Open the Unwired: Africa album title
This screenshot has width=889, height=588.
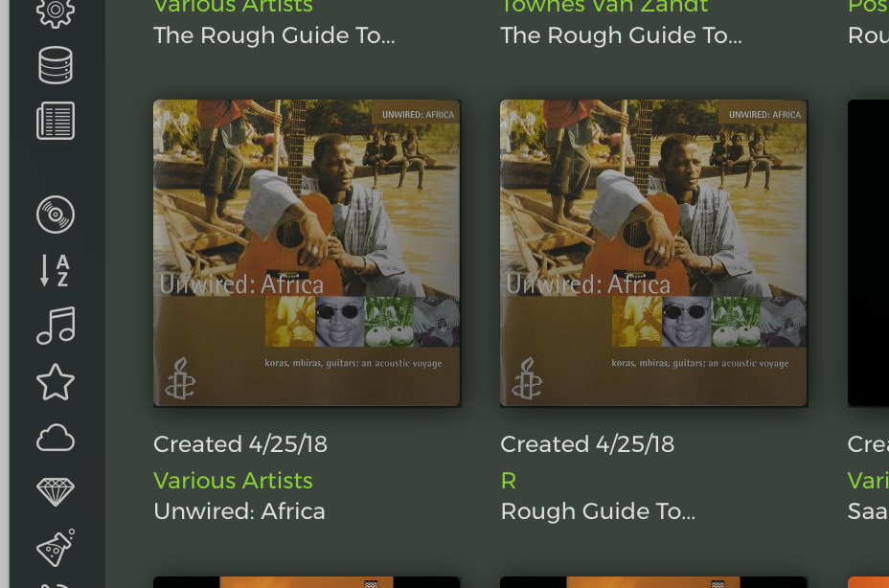(239, 510)
